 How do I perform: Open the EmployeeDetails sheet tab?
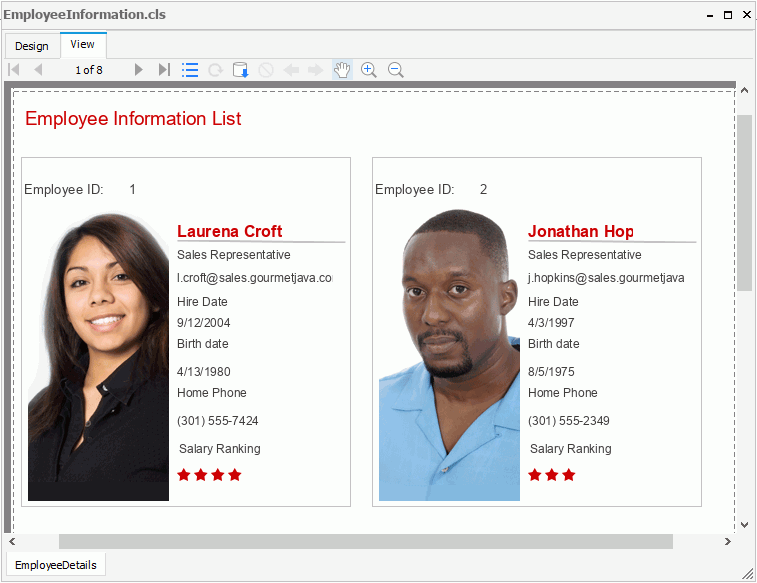pos(56,565)
